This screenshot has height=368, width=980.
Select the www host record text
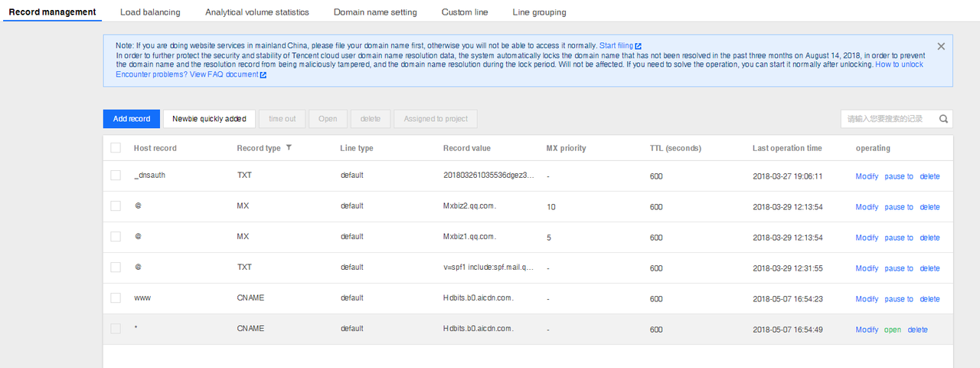[x=142, y=298]
